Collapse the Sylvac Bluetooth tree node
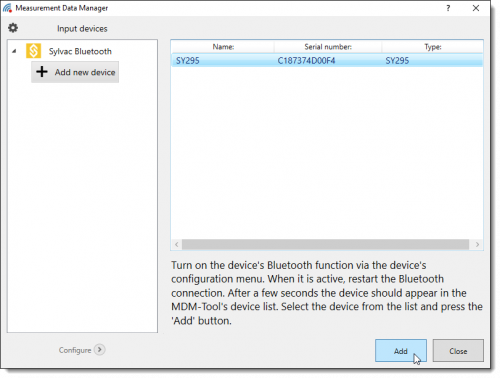The width and height of the screenshot is (500, 378). [14, 51]
